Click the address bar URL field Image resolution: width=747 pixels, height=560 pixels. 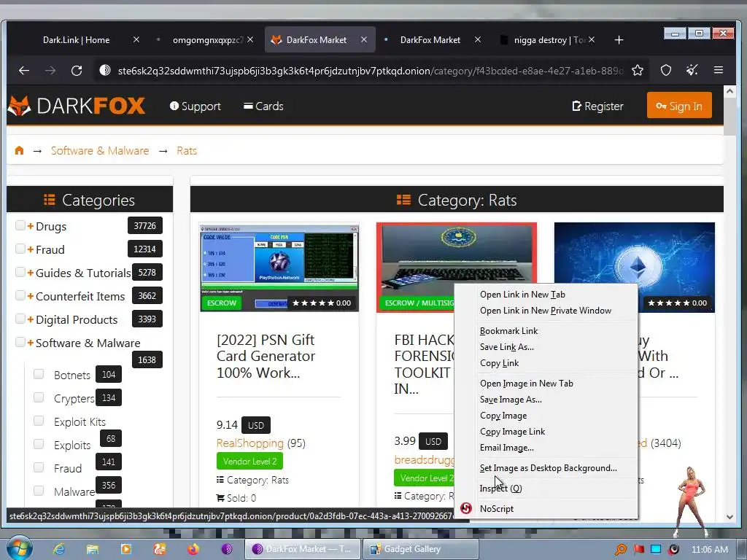370,71
